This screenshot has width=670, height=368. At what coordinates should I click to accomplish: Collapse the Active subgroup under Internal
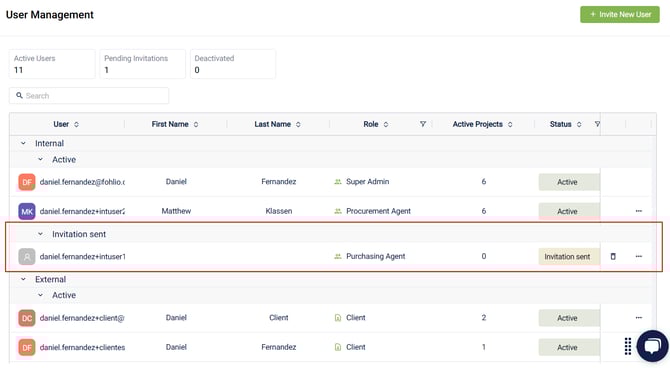(x=40, y=159)
